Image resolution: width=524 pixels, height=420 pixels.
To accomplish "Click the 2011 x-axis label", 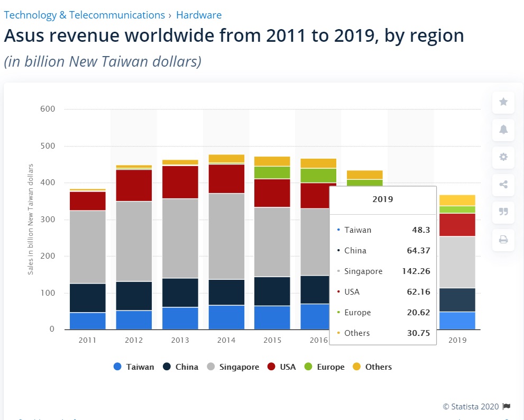I will point(88,340).
